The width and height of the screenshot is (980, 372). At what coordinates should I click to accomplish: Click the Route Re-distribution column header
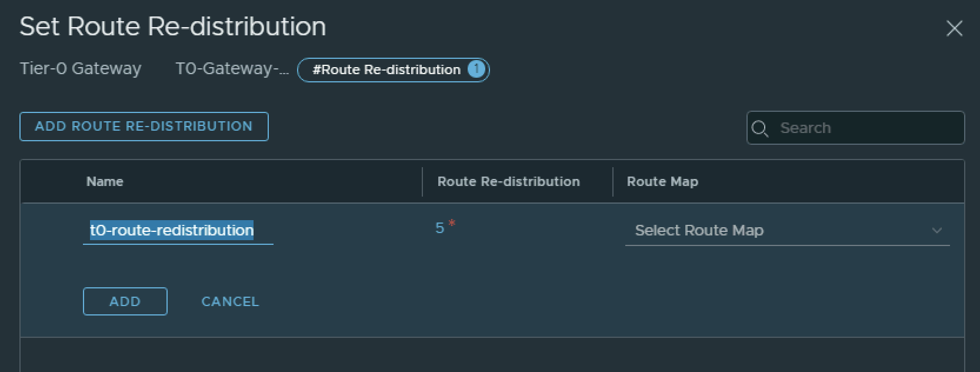click(x=508, y=182)
